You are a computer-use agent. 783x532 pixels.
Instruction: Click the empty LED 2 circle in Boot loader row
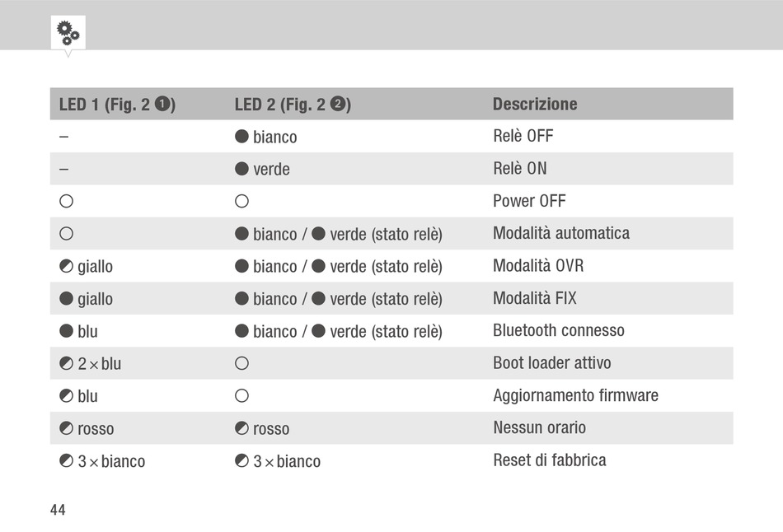point(241,363)
